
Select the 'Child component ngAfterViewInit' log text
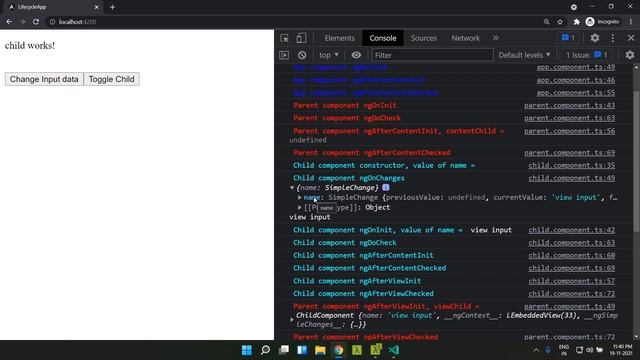[357, 281]
